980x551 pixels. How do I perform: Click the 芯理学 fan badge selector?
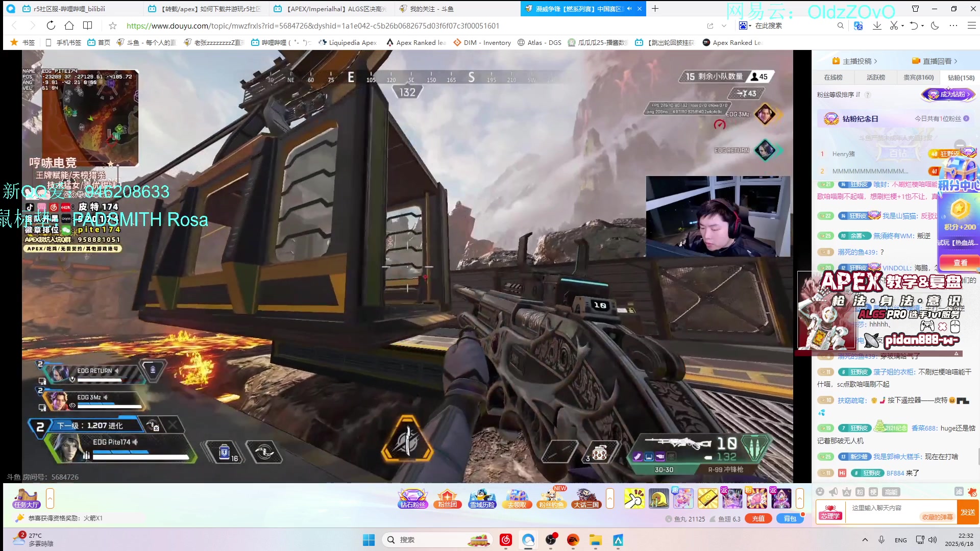[830, 512]
